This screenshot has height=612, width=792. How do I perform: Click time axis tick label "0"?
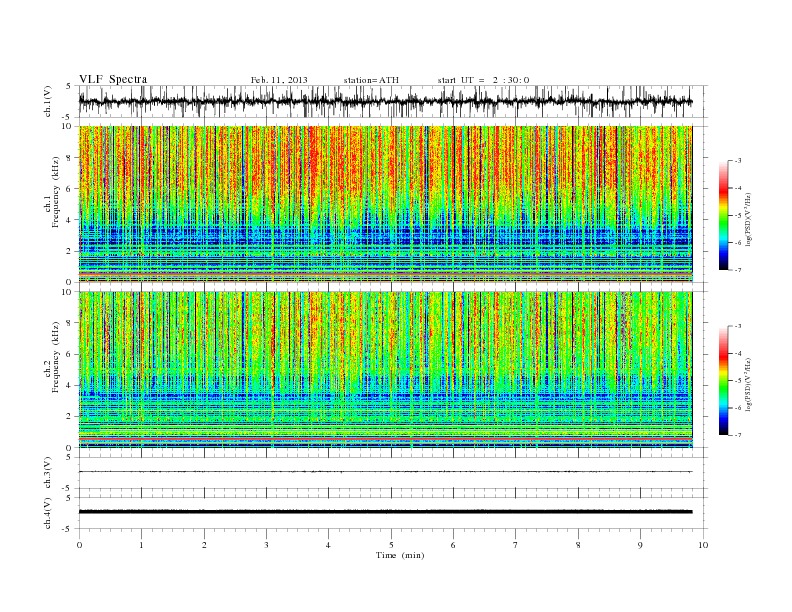coord(79,545)
